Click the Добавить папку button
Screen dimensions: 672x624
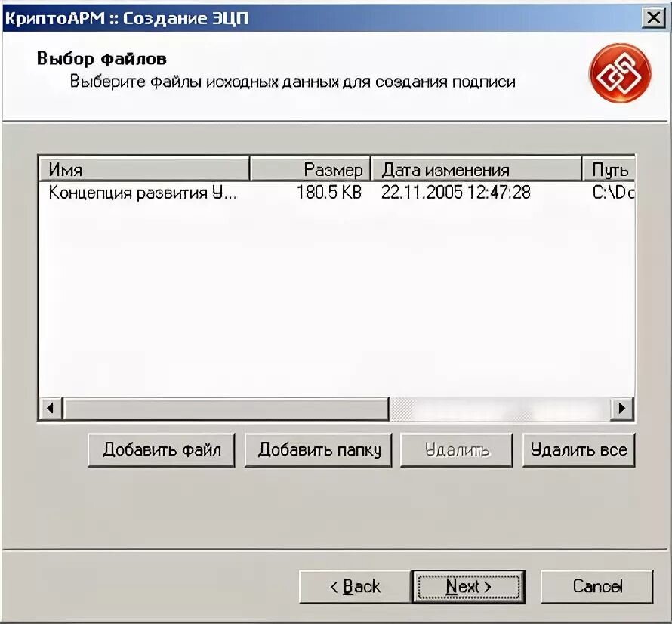click(319, 450)
